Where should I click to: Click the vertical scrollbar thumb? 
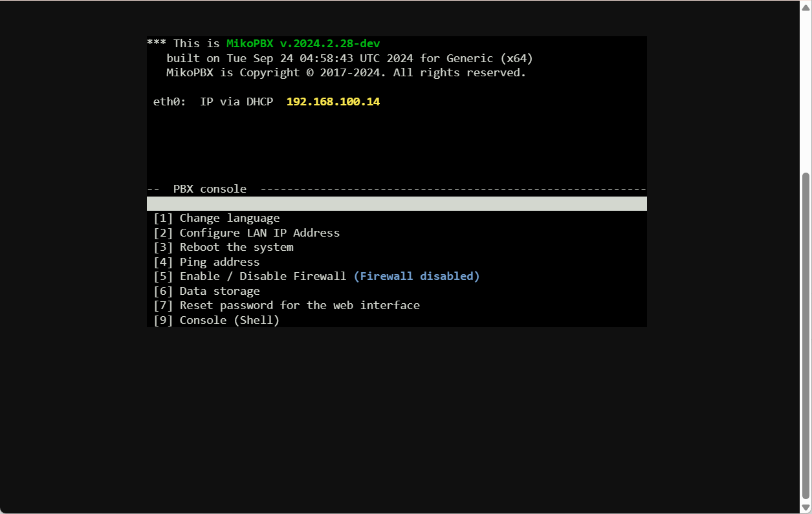click(806, 336)
